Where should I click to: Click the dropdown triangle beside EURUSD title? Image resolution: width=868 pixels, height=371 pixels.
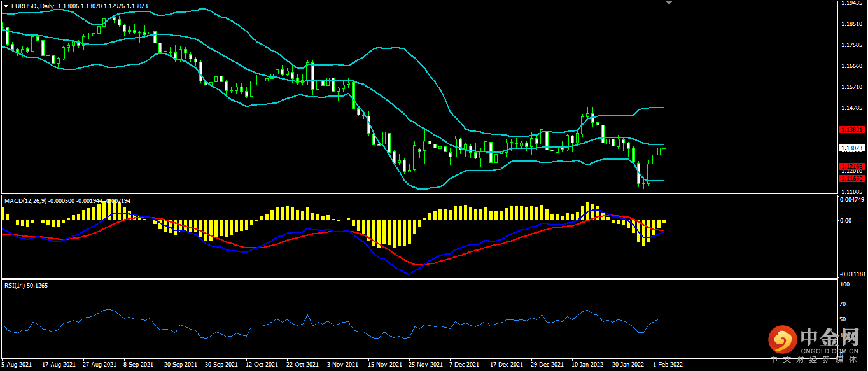click(x=6, y=6)
